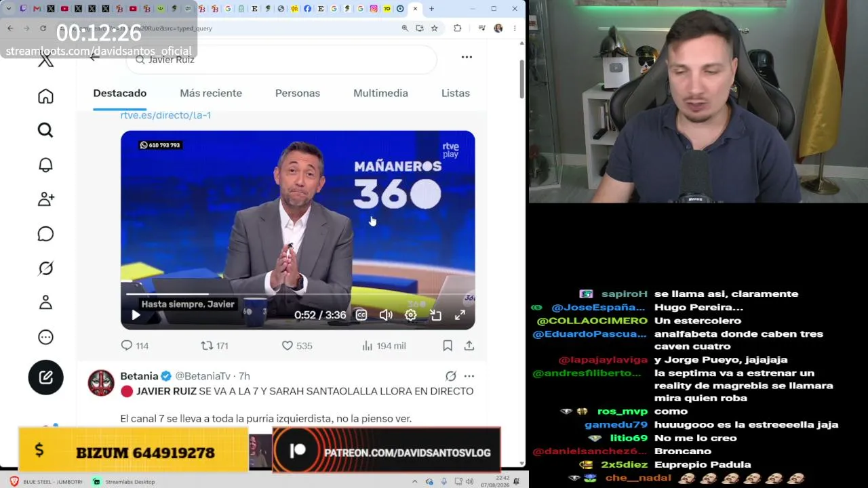Viewport: 868px width, 488px height.
Task: Open the Follow people icon in sidebar
Action: [45, 199]
